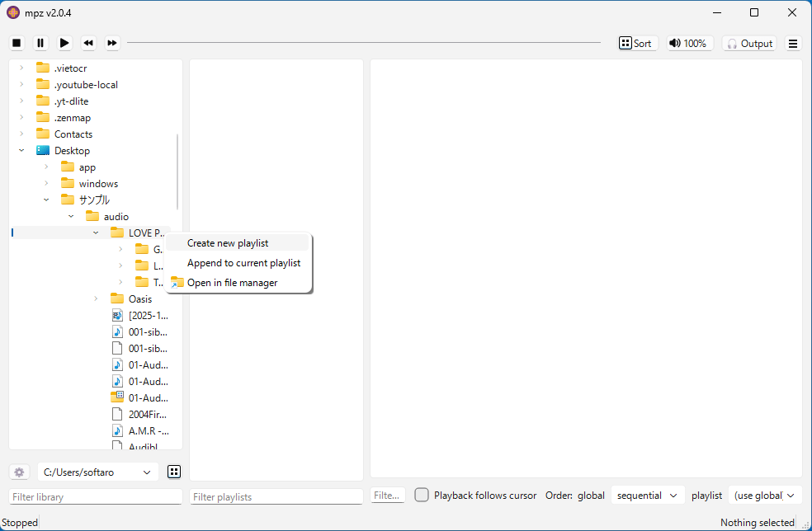Viewport: 812px width, 531px height.
Task: Stop playback with the stop button
Action: pos(17,43)
